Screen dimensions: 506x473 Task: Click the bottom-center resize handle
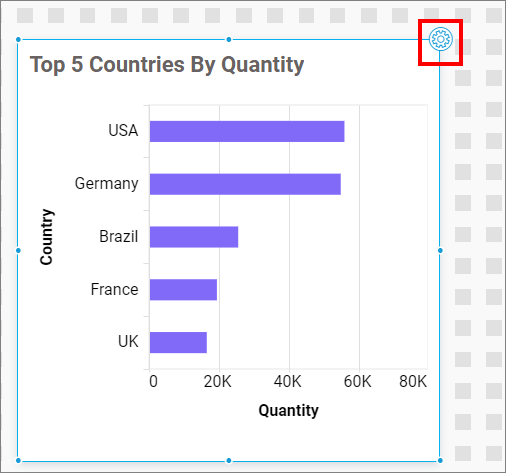229,461
